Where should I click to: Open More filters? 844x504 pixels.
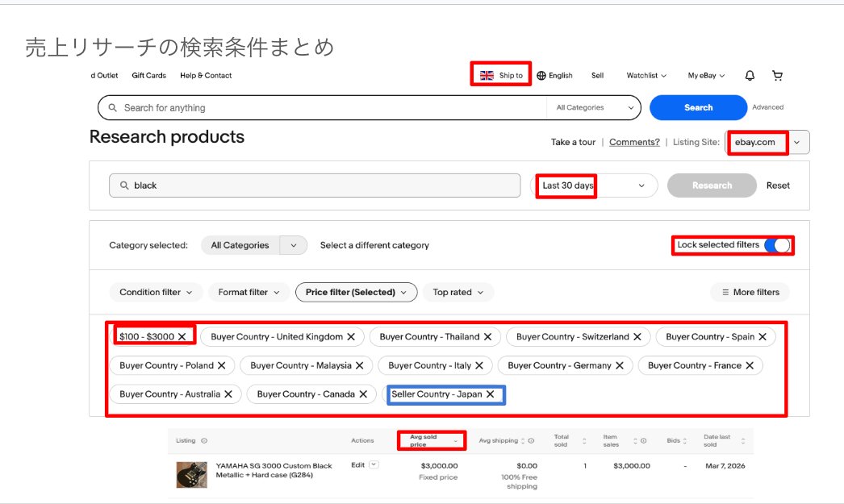click(750, 292)
